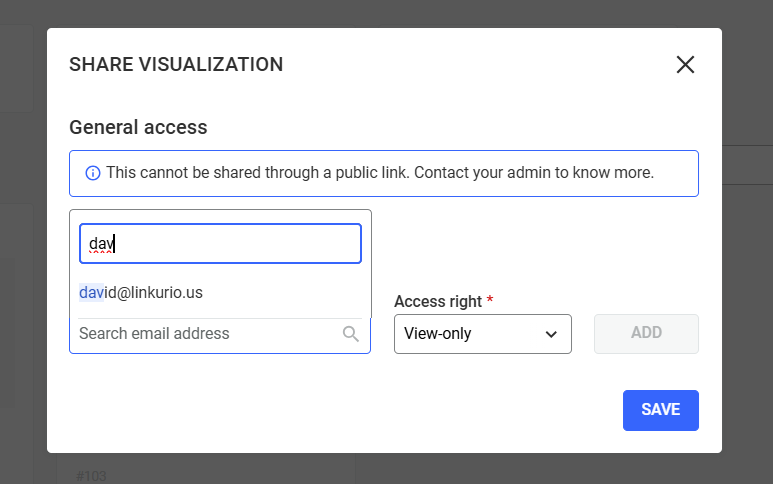Click the Access right label
This screenshot has width=773, height=484.
[x=438, y=301]
